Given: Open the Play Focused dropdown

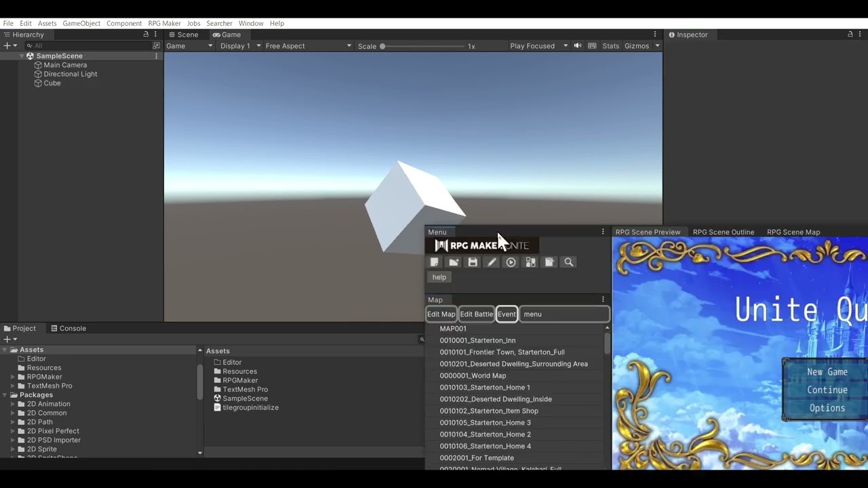Looking at the screenshot, I should (x=538, y=46).
